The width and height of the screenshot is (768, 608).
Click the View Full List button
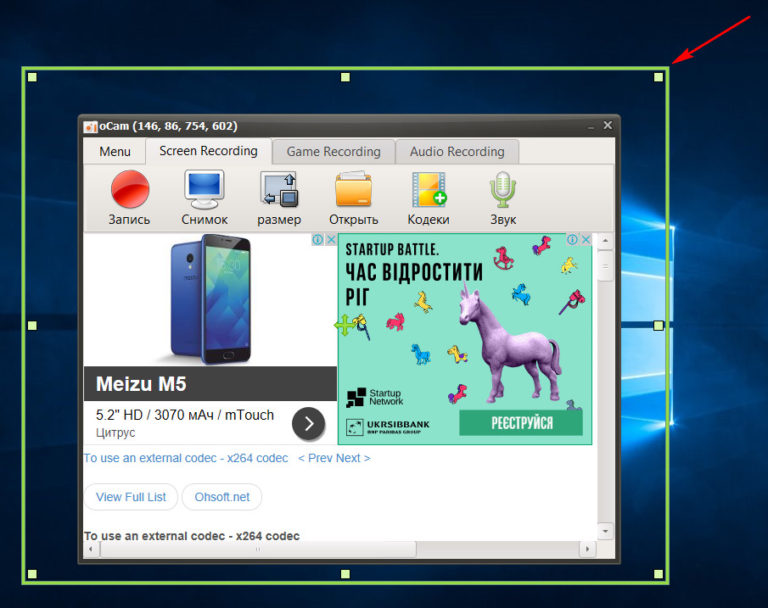tap(130, 497)
